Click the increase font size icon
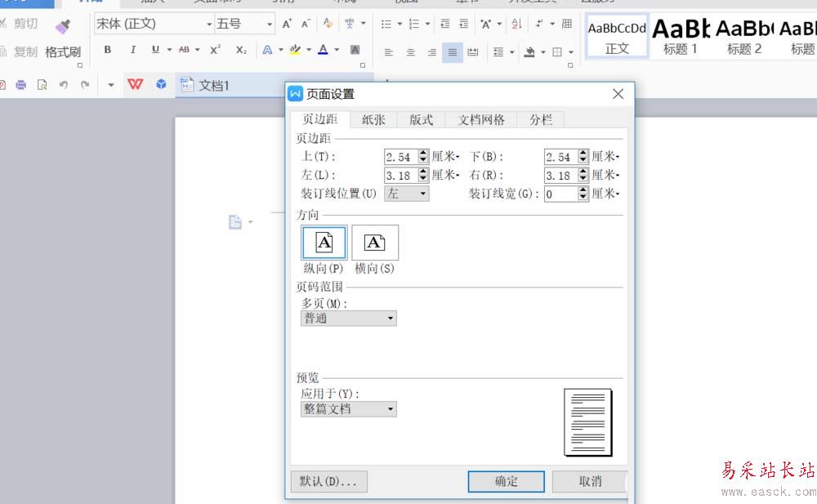This screenshot has height=504, width=817. [287, 25]
